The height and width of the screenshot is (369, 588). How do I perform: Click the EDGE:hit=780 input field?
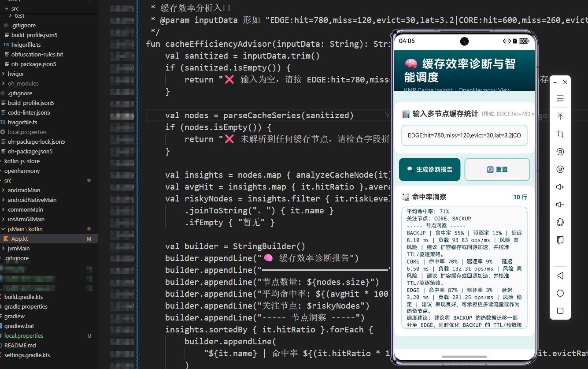point(464,135)
